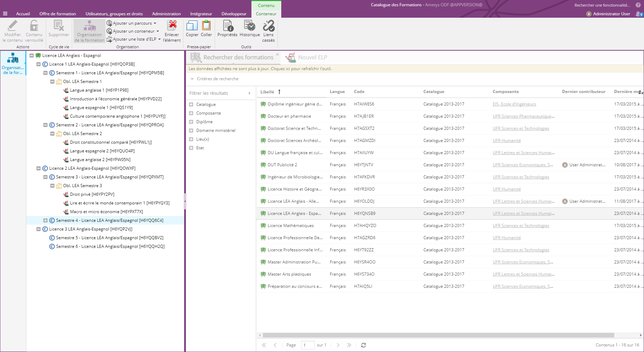This screenshot has width=644, height=352.
Task: Collapse Obl. LEA Semestre 2 node
Action: pyautogui.click(x=52, y=134)
